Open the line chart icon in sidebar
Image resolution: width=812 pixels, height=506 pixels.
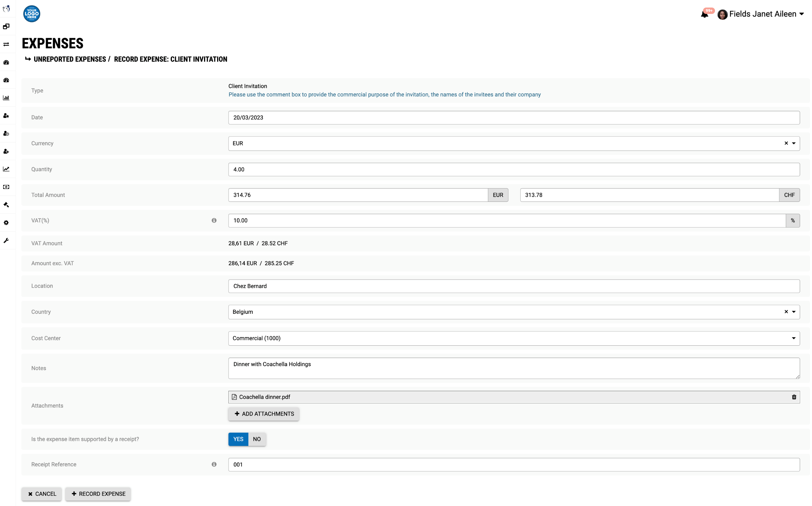(x=6, y=169)
